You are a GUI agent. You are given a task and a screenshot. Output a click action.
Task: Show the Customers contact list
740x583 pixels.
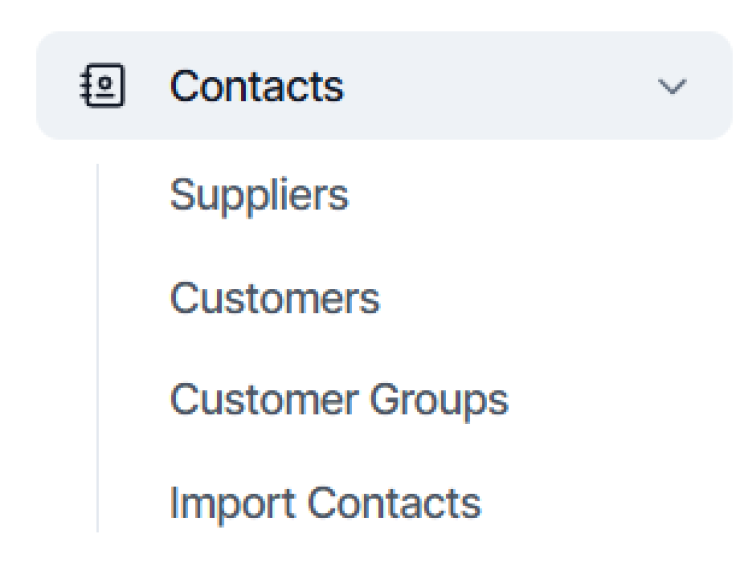(275, 298)
